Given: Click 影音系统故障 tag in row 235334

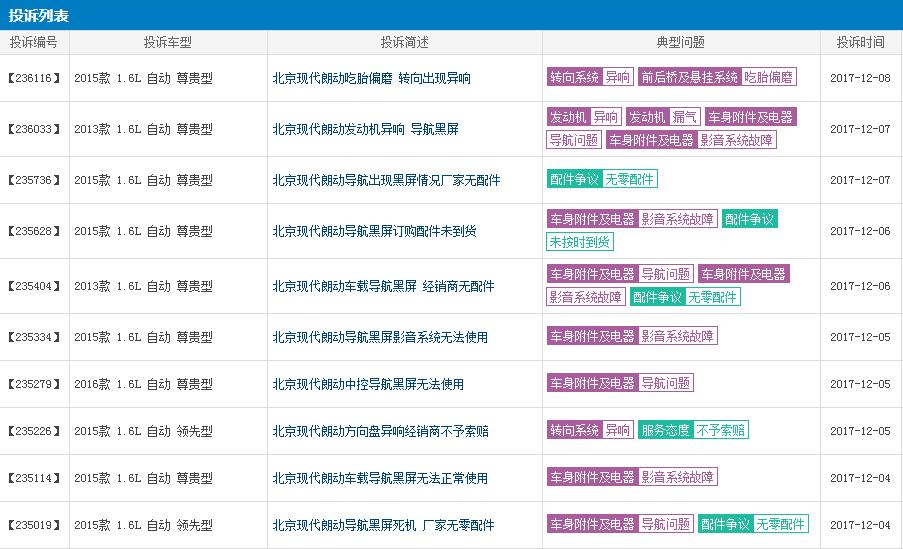Looking at the screenshot, I should pos(678,336).
